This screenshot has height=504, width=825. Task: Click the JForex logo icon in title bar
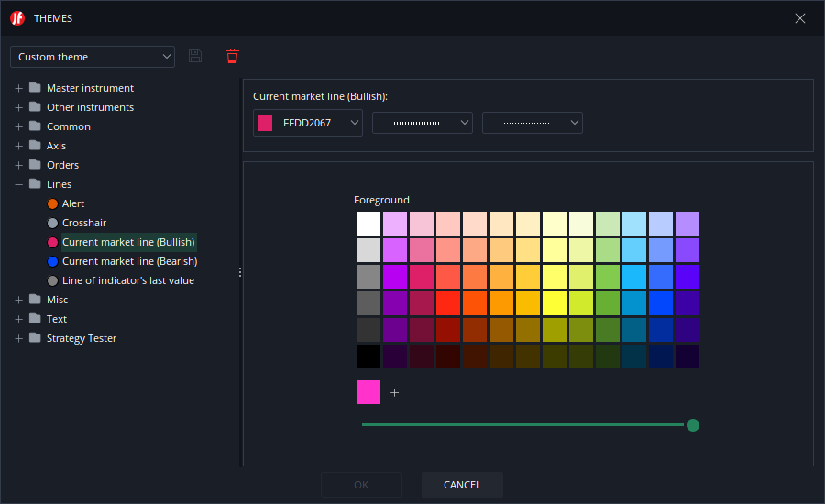click(x=17, y=18)
